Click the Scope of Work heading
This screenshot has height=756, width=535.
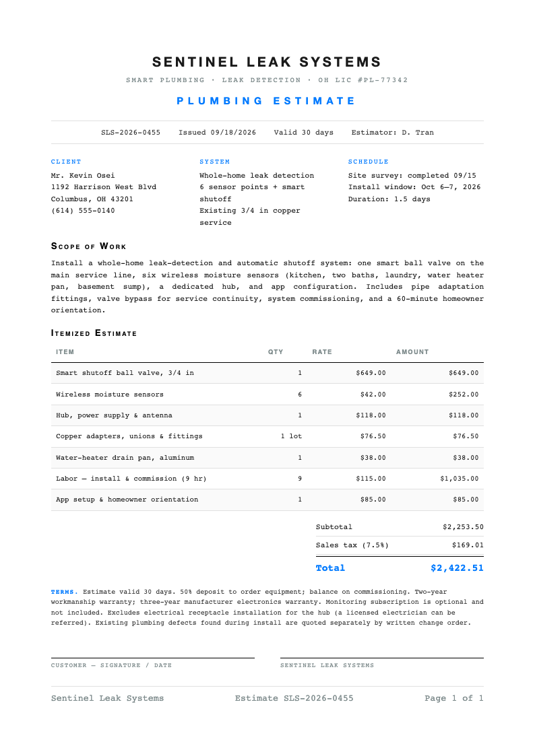click(89, 246)
